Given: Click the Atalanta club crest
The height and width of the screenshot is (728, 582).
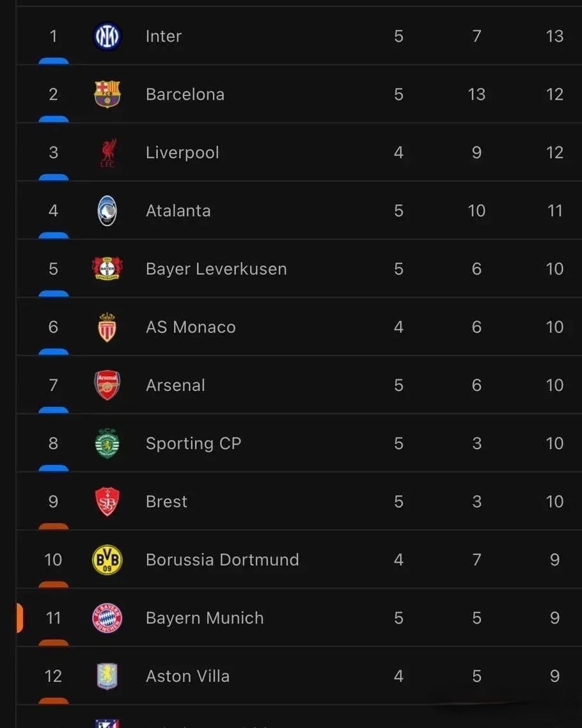Looking at the screenshot, I should [107, 211].
